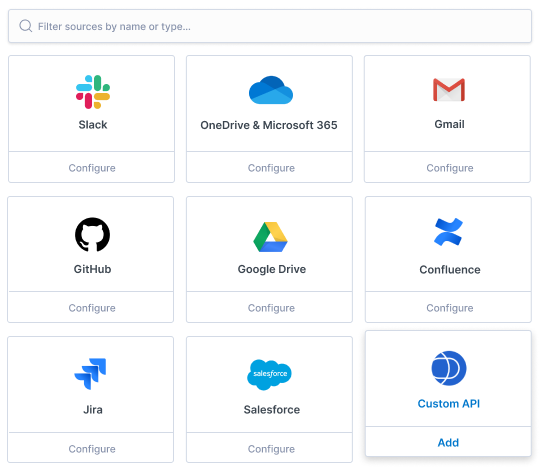Click the search magnifier icon

point(25,26)
